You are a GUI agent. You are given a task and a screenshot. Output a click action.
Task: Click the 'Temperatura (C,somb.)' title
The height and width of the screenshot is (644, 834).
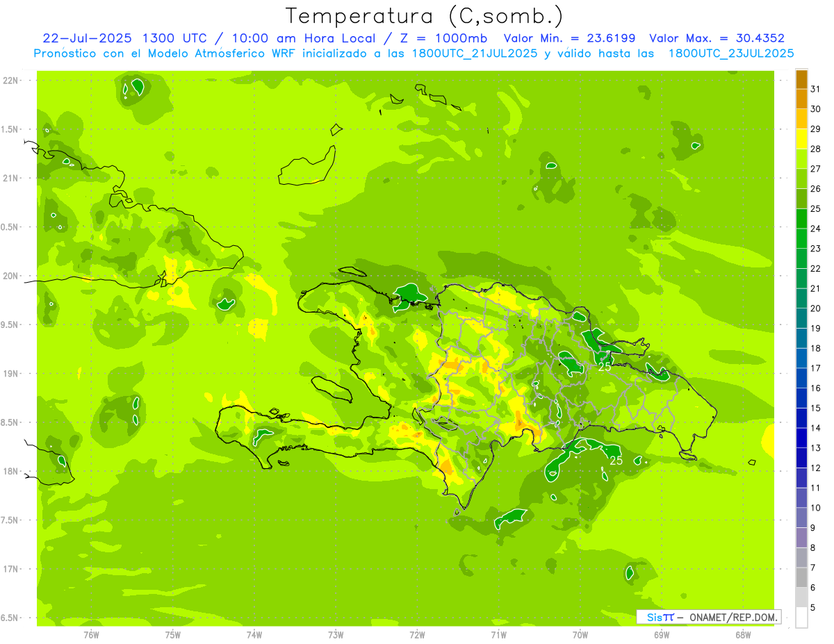point(423,16)
